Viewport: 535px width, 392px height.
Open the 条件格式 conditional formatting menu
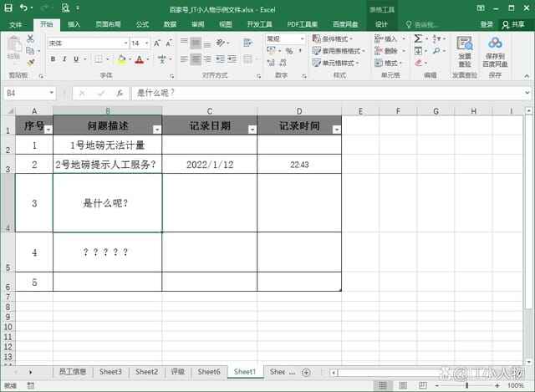pyautogui.click(x=336, y=38)
